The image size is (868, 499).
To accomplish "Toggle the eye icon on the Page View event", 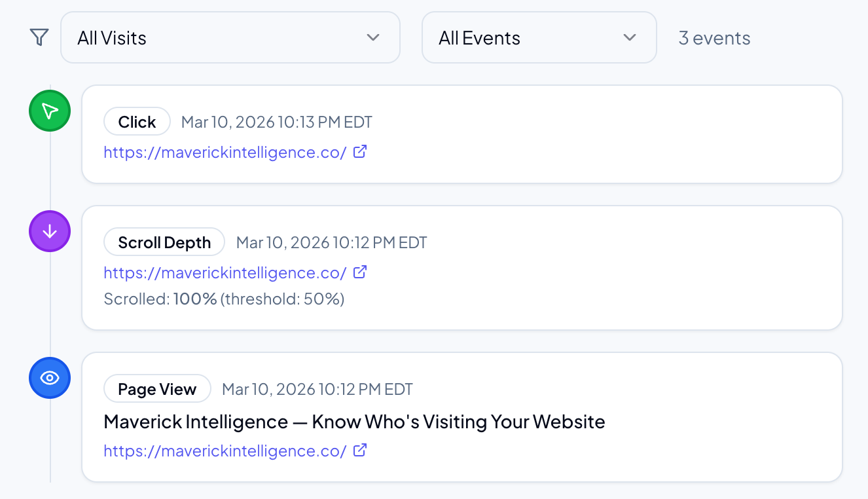I will (x=49, y=378).
